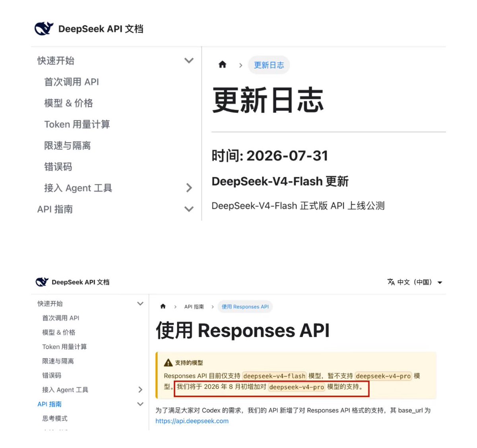477x448 pixels.
Task: Select 接入 Agent 工具 label in bottom sidebar
Action: 65,390
